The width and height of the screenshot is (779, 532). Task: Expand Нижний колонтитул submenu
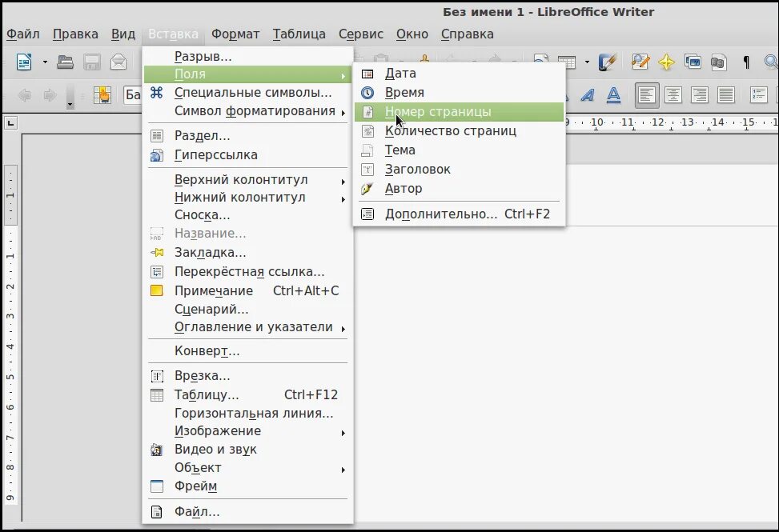point(247,198)
